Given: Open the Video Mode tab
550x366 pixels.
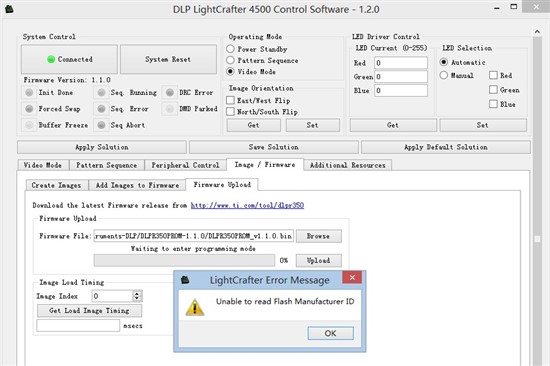Looking at the screenshot, I should (x=43, y=165).
